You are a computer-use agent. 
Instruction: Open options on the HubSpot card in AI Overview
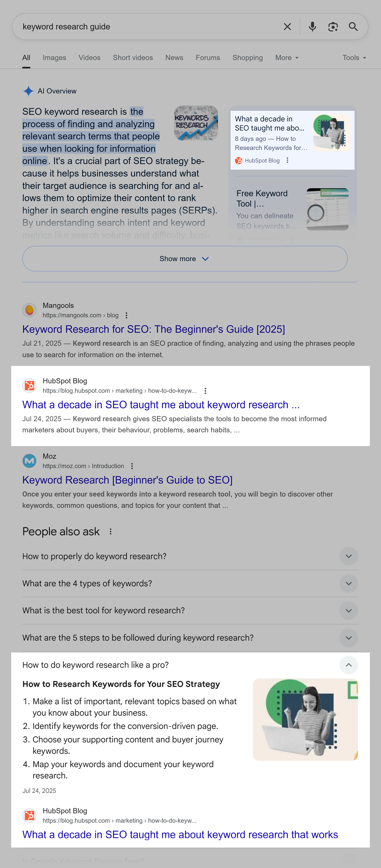(287, 160)
